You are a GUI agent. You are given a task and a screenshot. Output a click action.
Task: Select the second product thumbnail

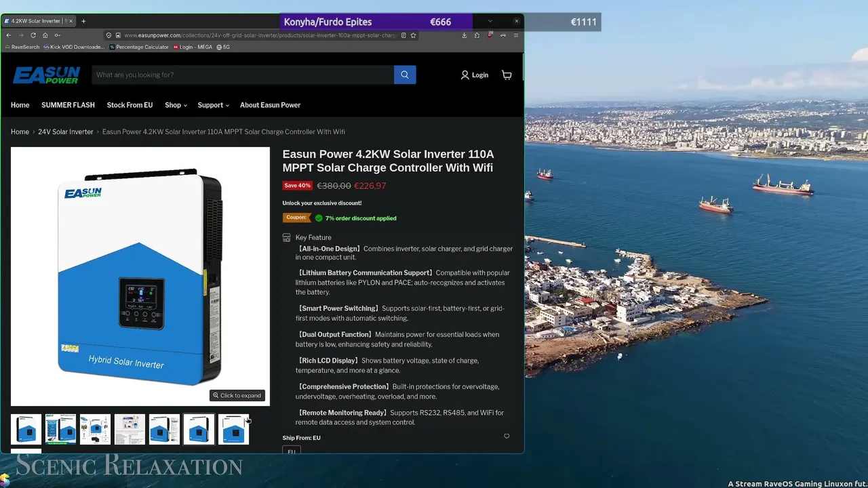60,429
